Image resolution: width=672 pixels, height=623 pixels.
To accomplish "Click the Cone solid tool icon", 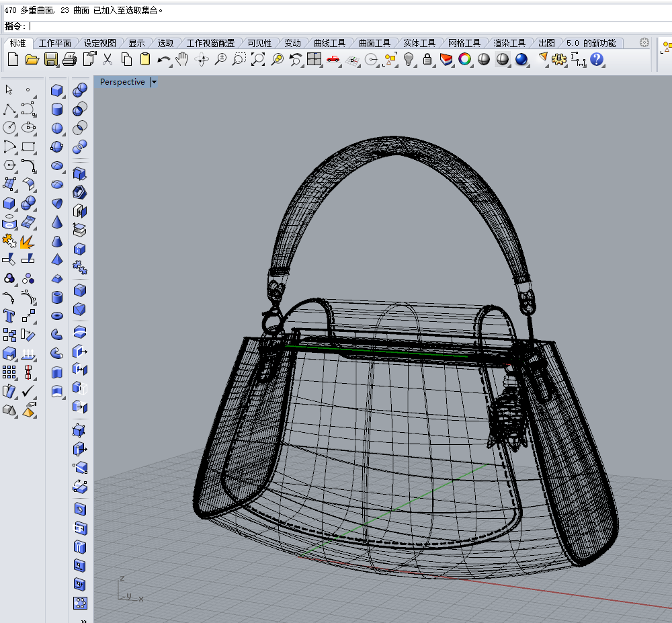I will coord(57,222).
